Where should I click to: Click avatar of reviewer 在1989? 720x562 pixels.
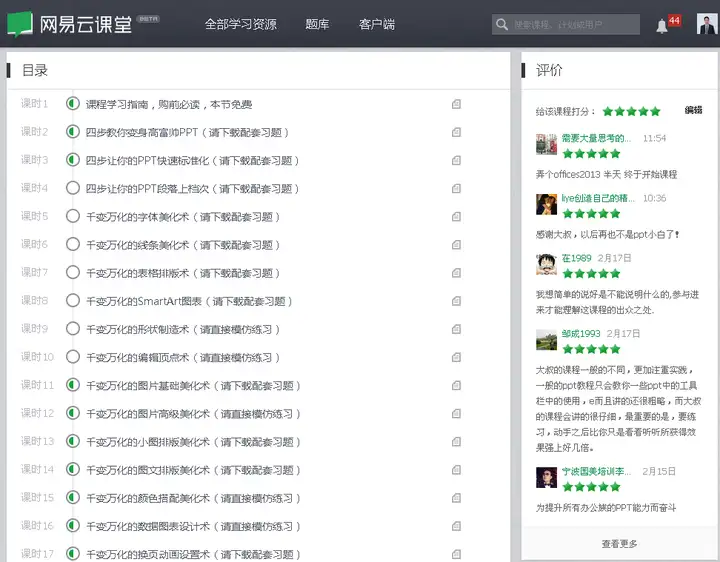tap(546, 264)
